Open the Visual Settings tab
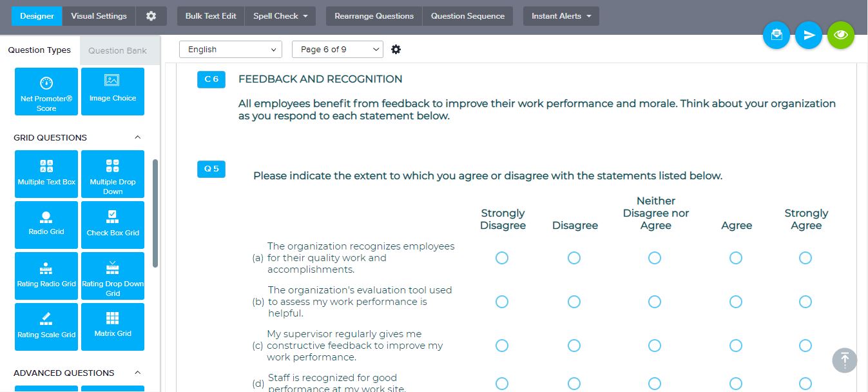Image resolution: width=868 pixels, height=392 pixels. pyautogui.click(x=99, y=16)
